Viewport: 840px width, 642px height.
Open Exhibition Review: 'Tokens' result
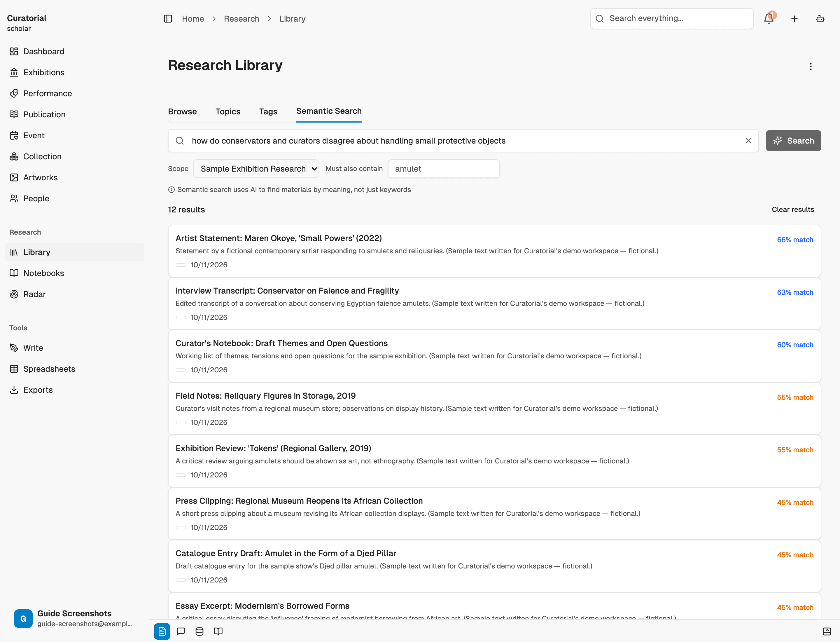495,461
